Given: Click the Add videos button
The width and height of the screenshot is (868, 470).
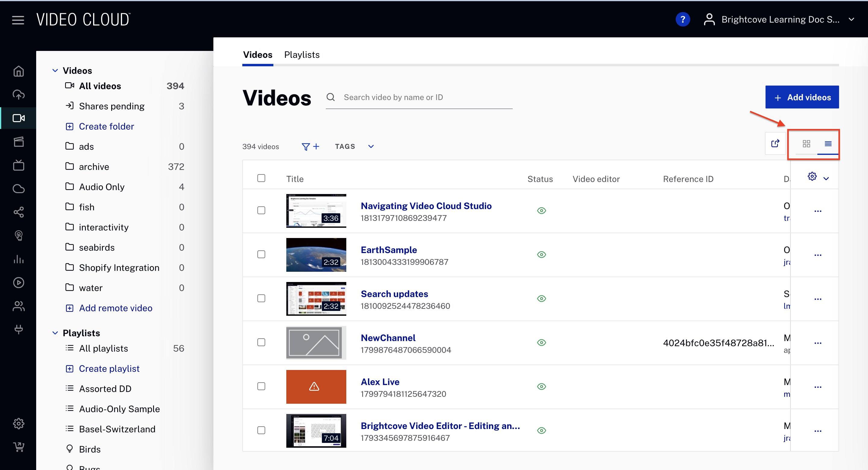Looking at the screenshot, I should [x=802, y=97].
